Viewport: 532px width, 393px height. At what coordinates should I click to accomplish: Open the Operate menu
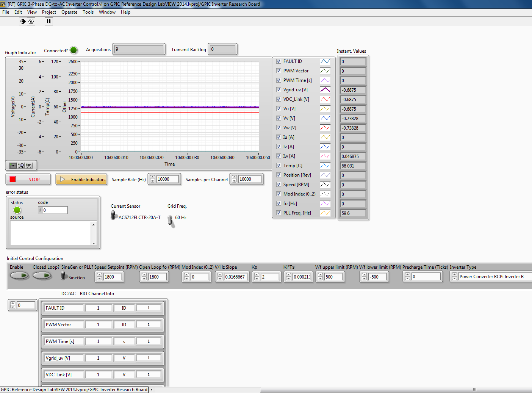(69, 12)
